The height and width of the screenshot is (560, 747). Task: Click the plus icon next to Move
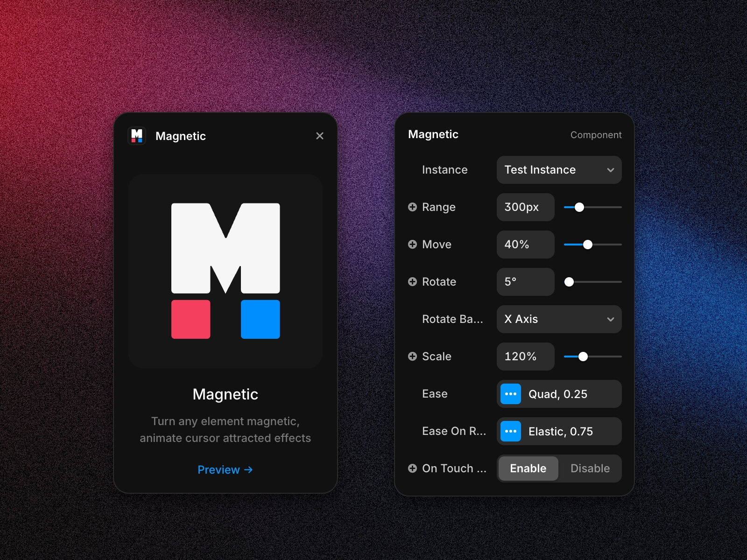pyautogui.click(x=412, y=244)
